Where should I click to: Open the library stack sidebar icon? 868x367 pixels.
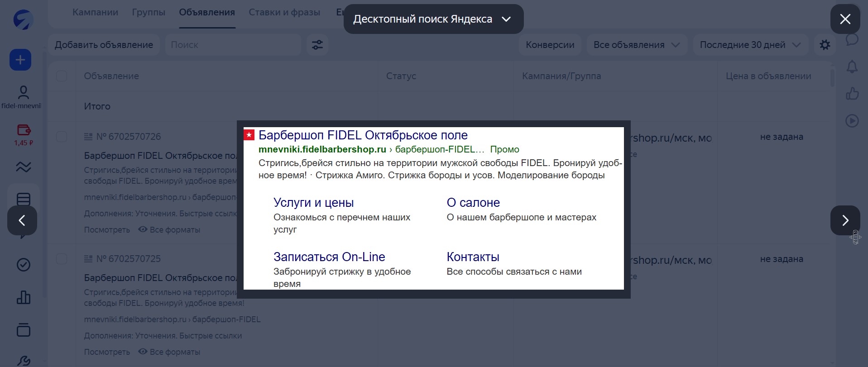coord(24,330)
